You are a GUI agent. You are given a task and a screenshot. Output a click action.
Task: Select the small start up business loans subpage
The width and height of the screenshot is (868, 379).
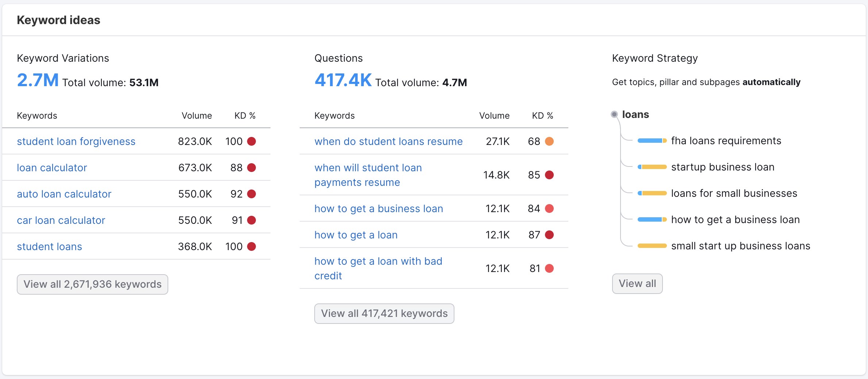[x=741, y=246]
